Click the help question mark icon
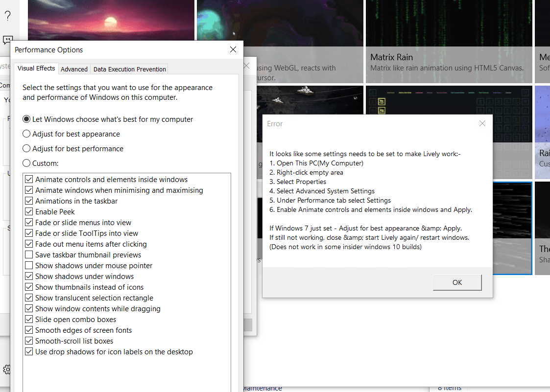The height and width of the screenshot is (392, 550). pos(8,16)
